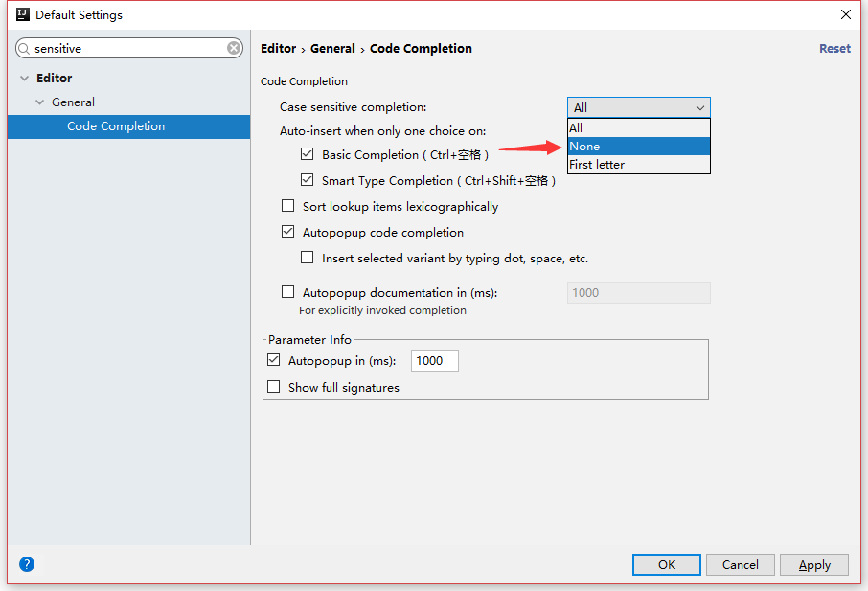Toggle Smart Type Completion checkbox

click(307, 180)
